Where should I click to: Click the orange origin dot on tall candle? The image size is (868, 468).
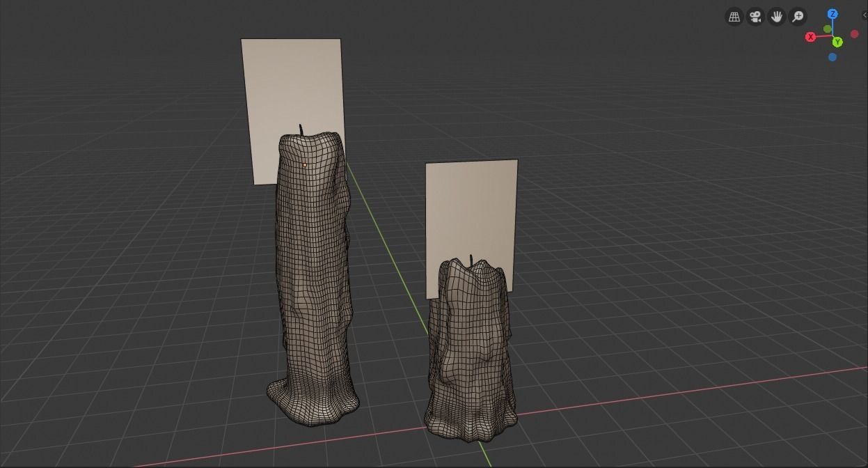[304, 165]
